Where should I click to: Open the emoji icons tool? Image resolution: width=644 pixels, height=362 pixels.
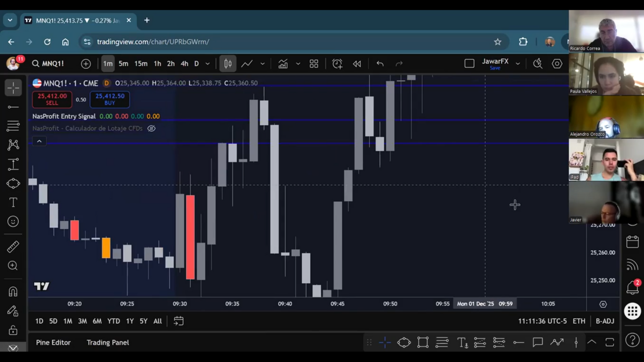click(x=13, y=222)
